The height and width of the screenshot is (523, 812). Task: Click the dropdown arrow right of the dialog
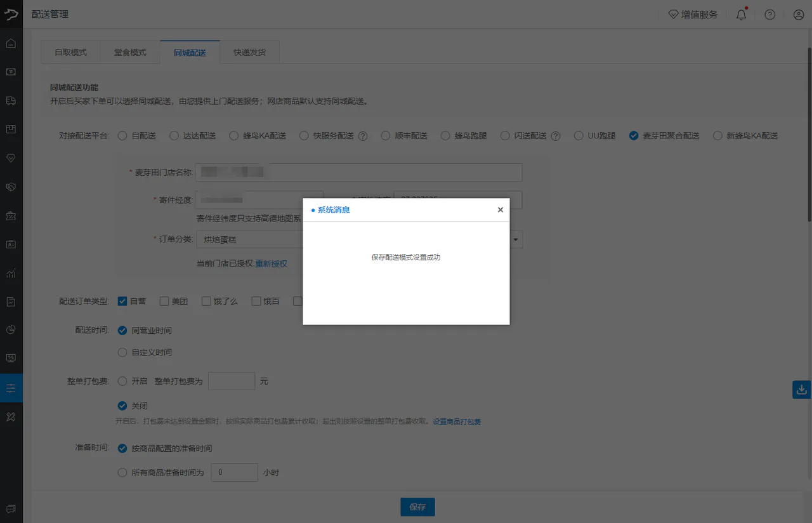click(x=516, y=240)
